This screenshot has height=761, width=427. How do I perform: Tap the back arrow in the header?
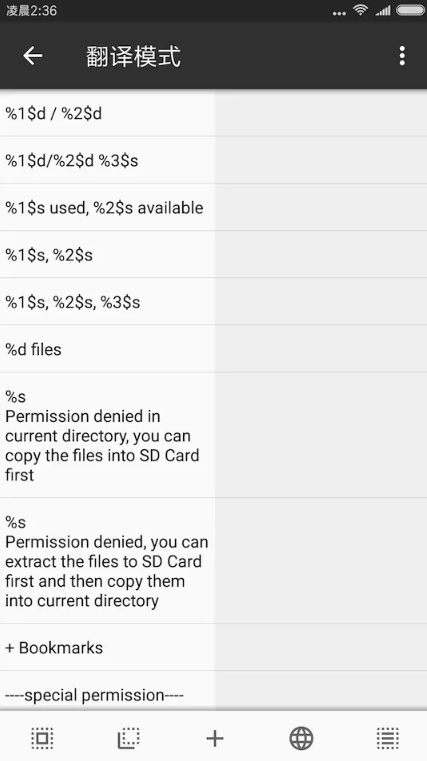[x=33, y=56]
